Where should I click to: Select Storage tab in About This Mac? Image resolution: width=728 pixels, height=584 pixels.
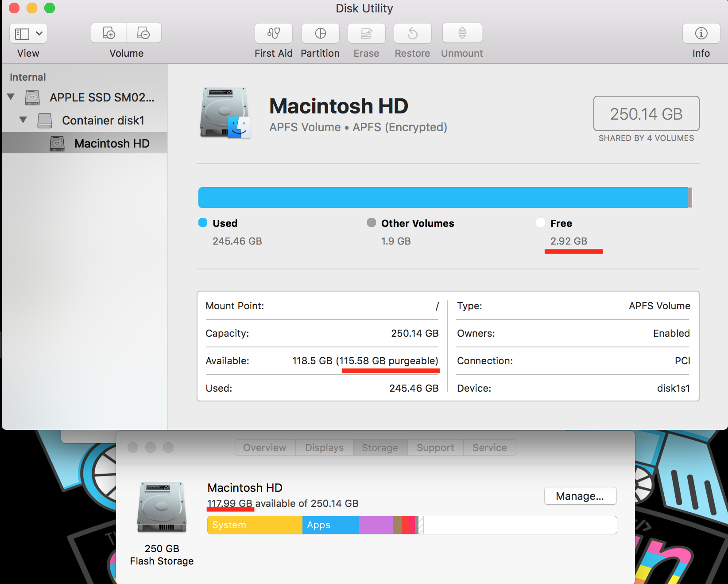(x=380, y=448)
